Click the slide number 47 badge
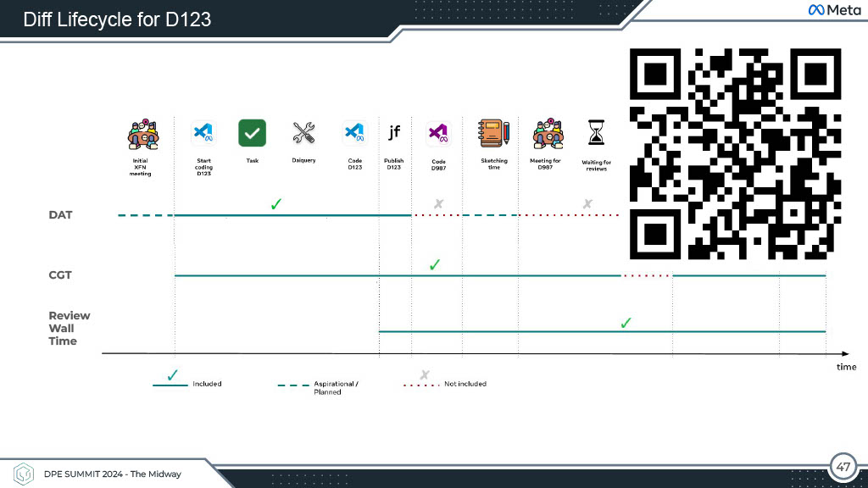Viewport: 868px width, 488px height. [x=843, y=467]
